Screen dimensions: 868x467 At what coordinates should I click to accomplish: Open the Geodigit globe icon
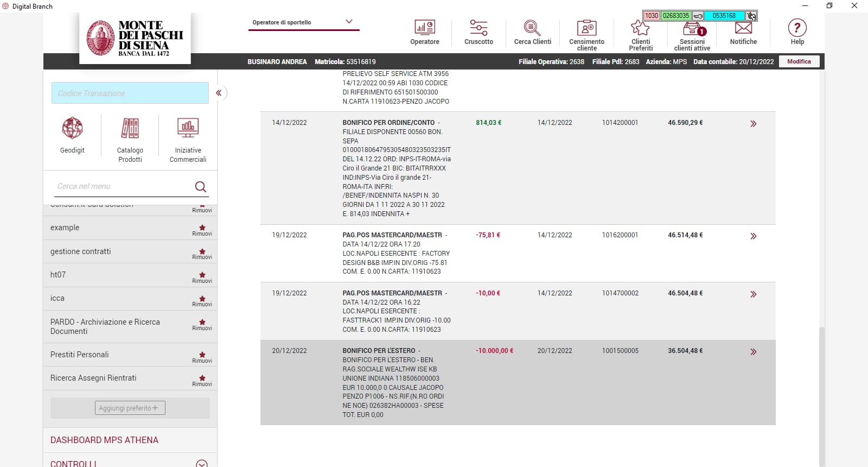tap(72, 129)
